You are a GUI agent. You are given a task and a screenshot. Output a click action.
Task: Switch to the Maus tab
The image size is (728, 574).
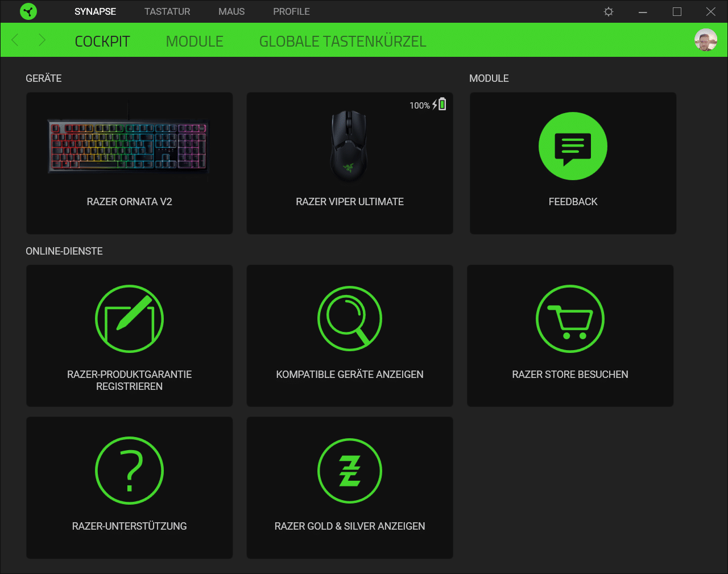tap(231, 11)
